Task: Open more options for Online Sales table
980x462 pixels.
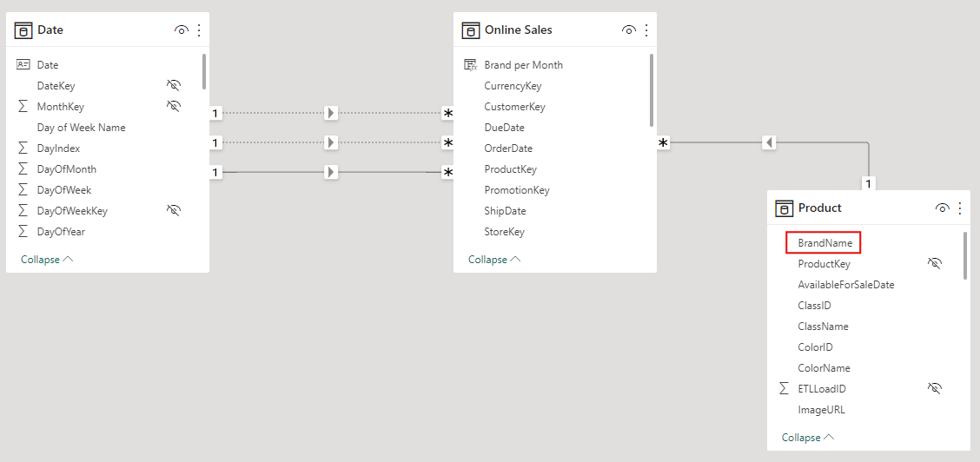Action: (647, 30)
